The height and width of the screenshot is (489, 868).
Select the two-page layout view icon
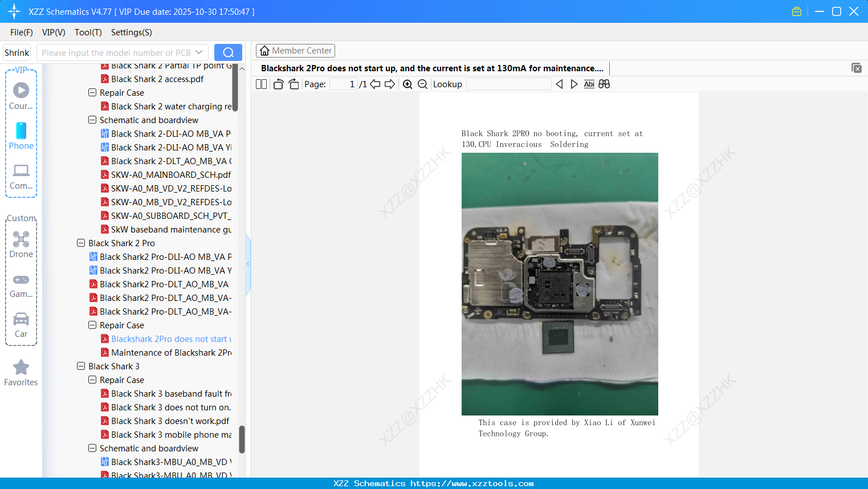[260, 84]
